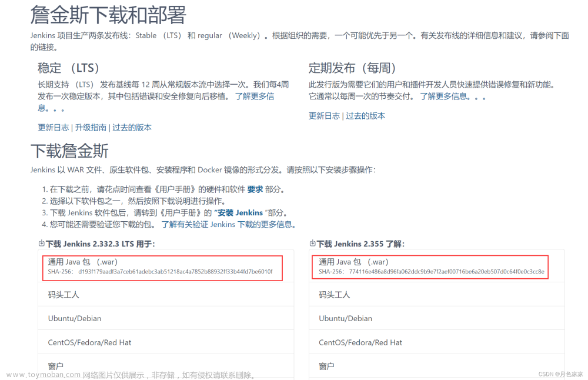The height and width of the screenshot is (380, 588).
Task: Open the weekly 了解更多信息 link
Action: 453,96
